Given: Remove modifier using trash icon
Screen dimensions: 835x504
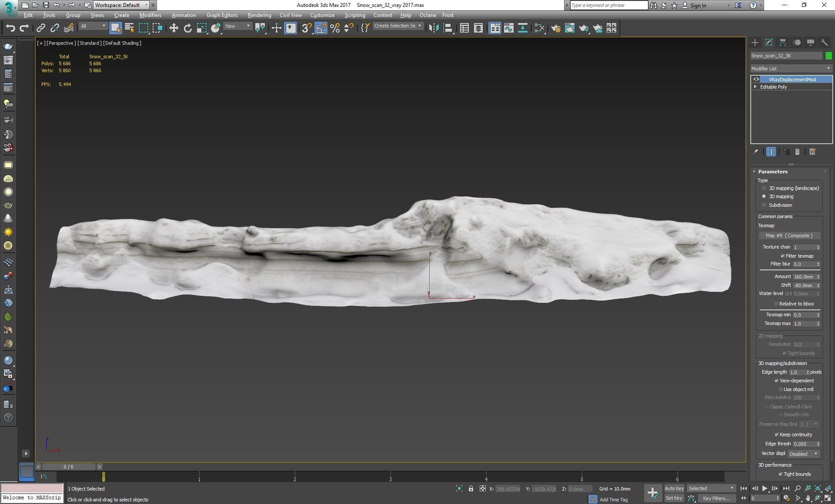Looking at the screenshot, I should click(x=797, y=152).
